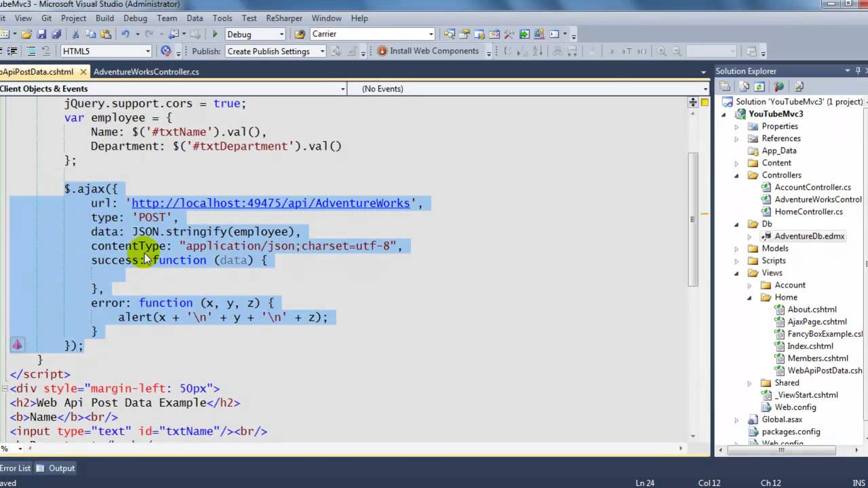Viewport: 868px width, 488px height.
Task: Click the editor vertical scrollbar thumb
Action: coord(693,218)
